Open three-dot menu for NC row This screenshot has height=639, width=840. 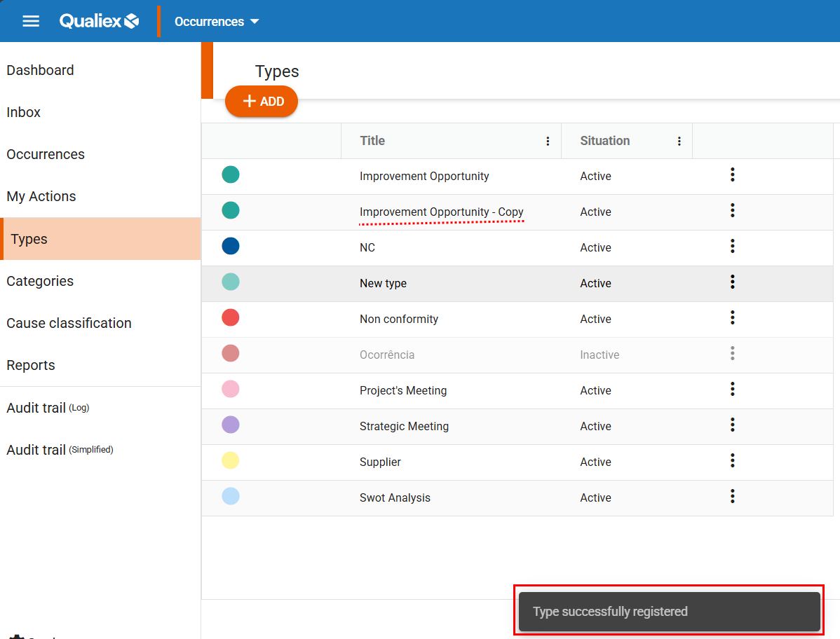(732, 247)
